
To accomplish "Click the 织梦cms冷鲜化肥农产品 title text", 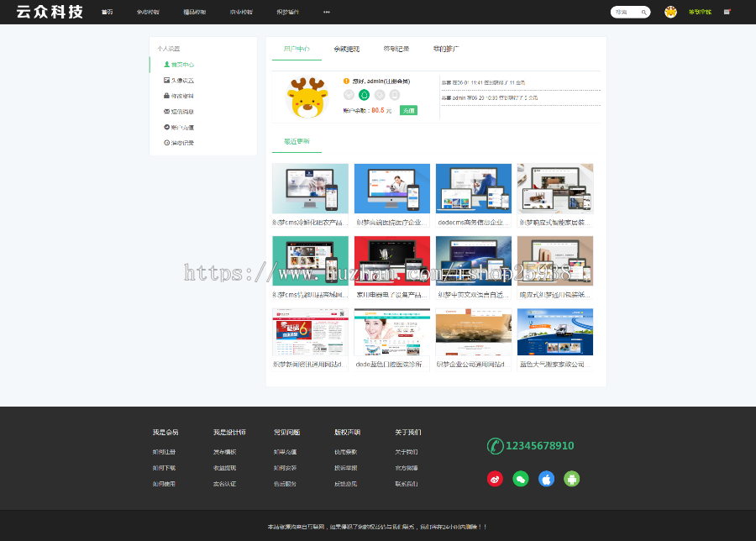I will coord(309,223).
